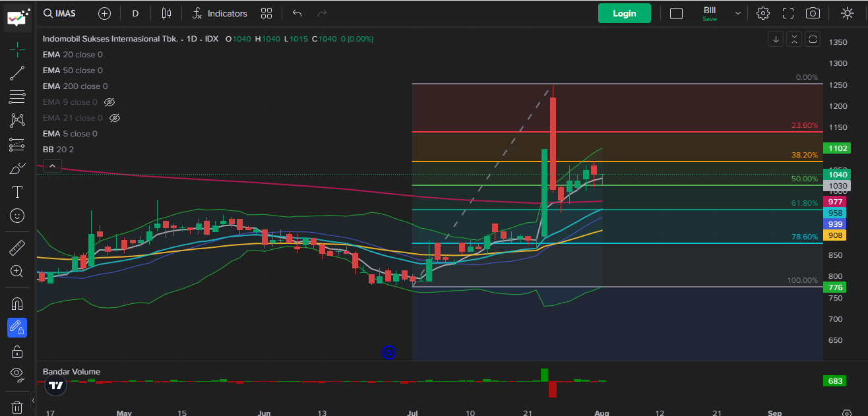Open the Fibonacci retracement tools group
868x416 pixels.
tap(18, 97)
